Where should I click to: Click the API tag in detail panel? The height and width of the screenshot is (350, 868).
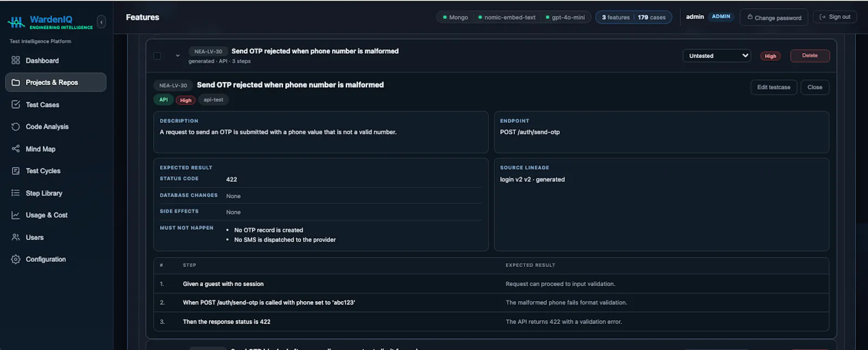[163, 100]
